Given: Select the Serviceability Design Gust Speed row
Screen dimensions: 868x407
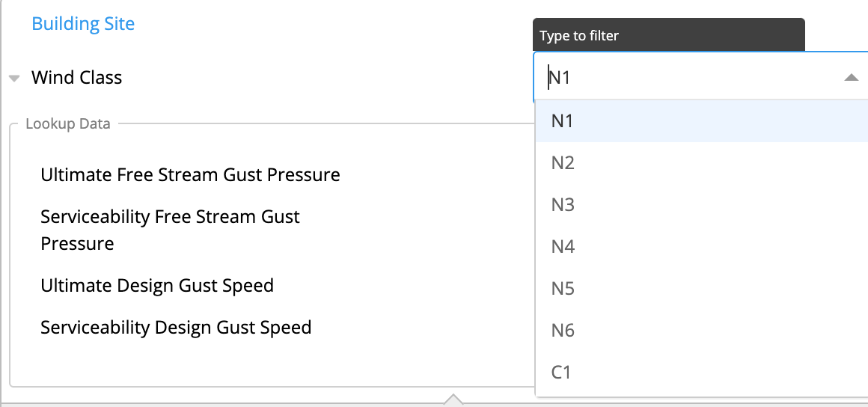Looking at the screenshot, I should pos(176,327).
